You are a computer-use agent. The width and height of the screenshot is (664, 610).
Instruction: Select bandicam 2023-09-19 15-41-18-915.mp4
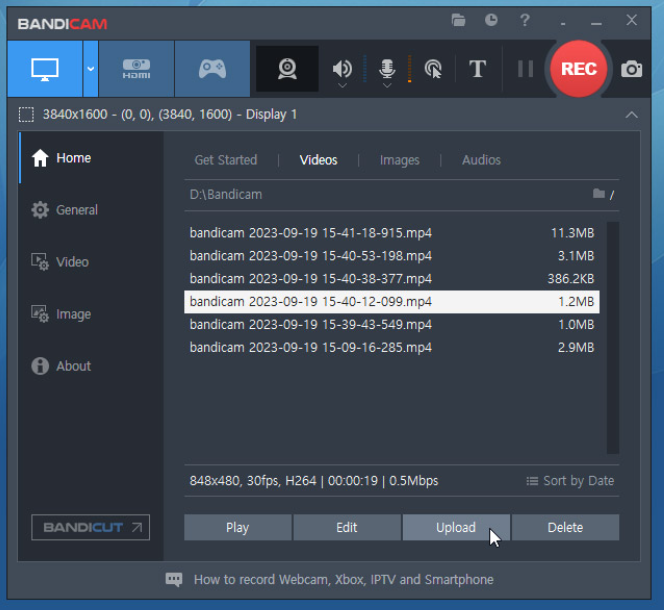tap(392, 233)
